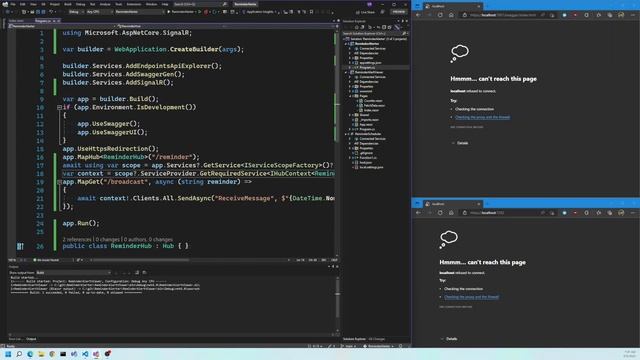The width and height of the screenshot is (640, 360).
Task: Open the Show output from Build dropdown
Action: 73,273
